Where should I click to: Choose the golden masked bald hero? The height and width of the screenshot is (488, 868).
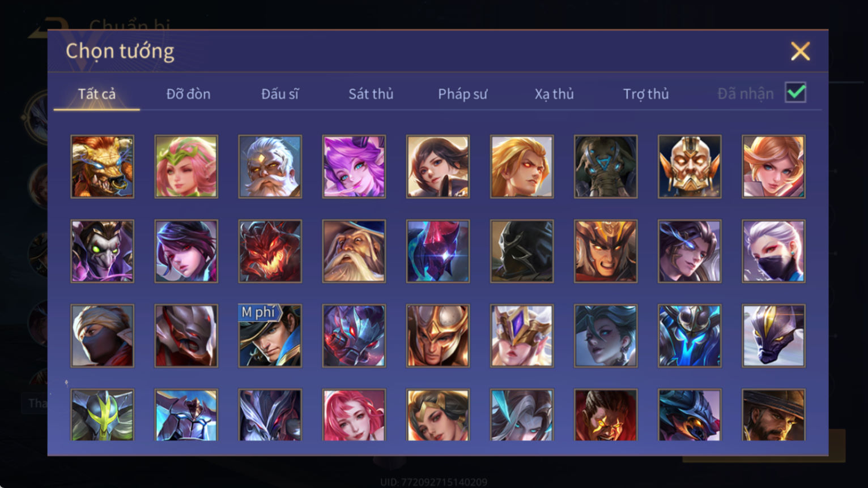coord(690,166)
